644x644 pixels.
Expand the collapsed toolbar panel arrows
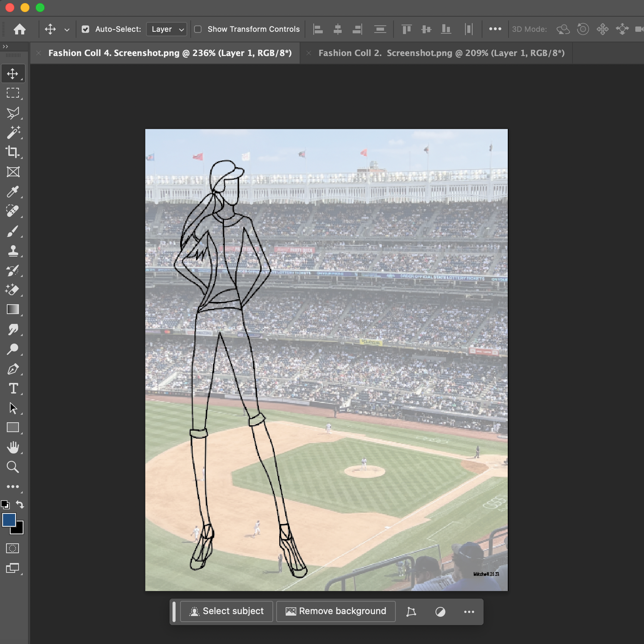click(5, 47)
